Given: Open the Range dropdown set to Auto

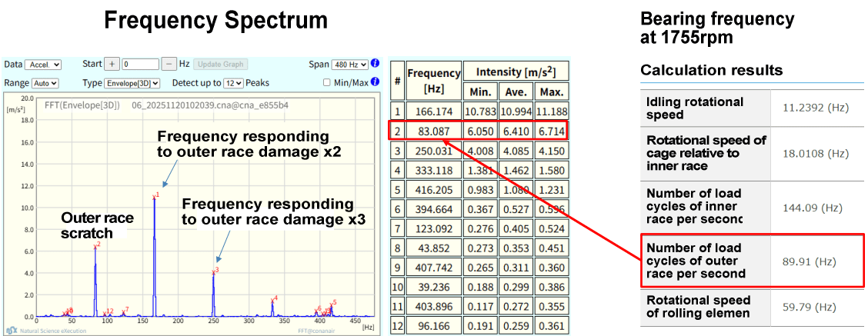Looking at the screenshot, I should [46, 83].
